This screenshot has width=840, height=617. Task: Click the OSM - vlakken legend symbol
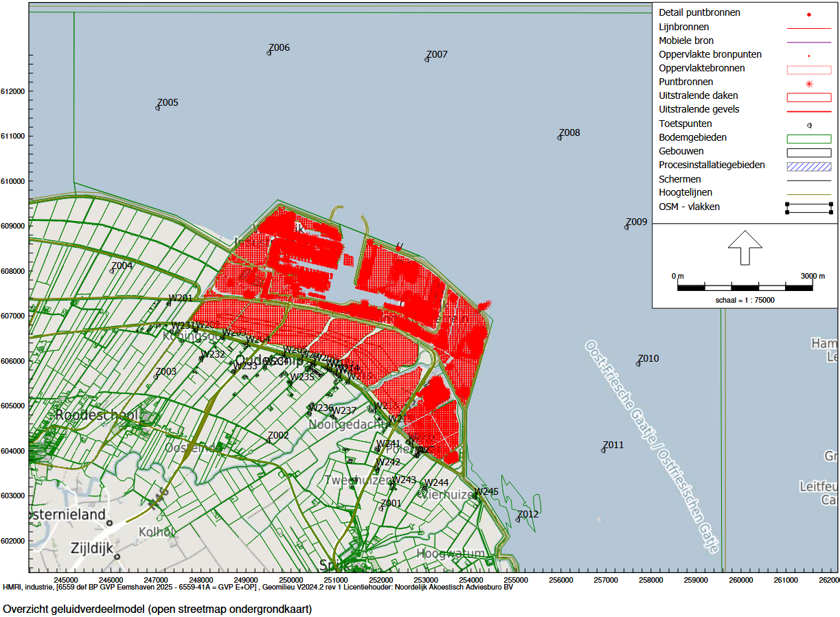pos(808,208)
